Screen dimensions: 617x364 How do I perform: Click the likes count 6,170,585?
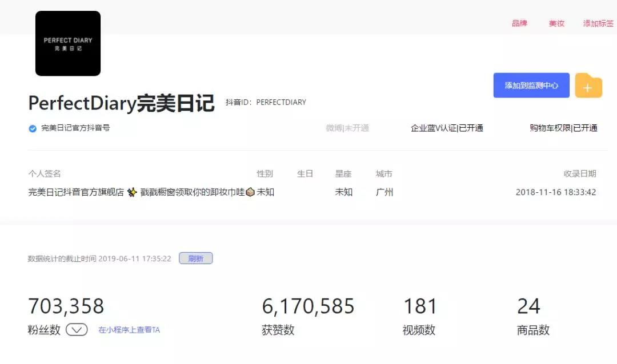pyautogui.click(x=308, y=306)
